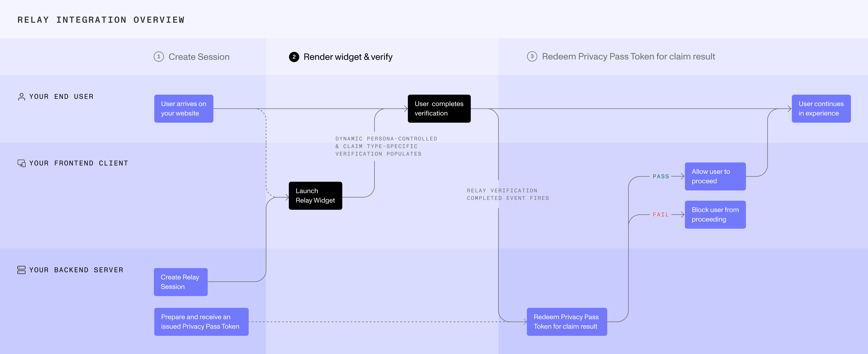Click the User completes verification box
This screenshot has width=868, height=354.
[439, 109]
